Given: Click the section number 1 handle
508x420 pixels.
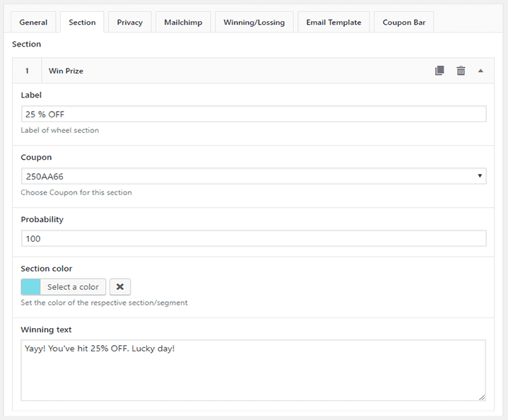Looking at the screenshot, I should pos(27,71).
